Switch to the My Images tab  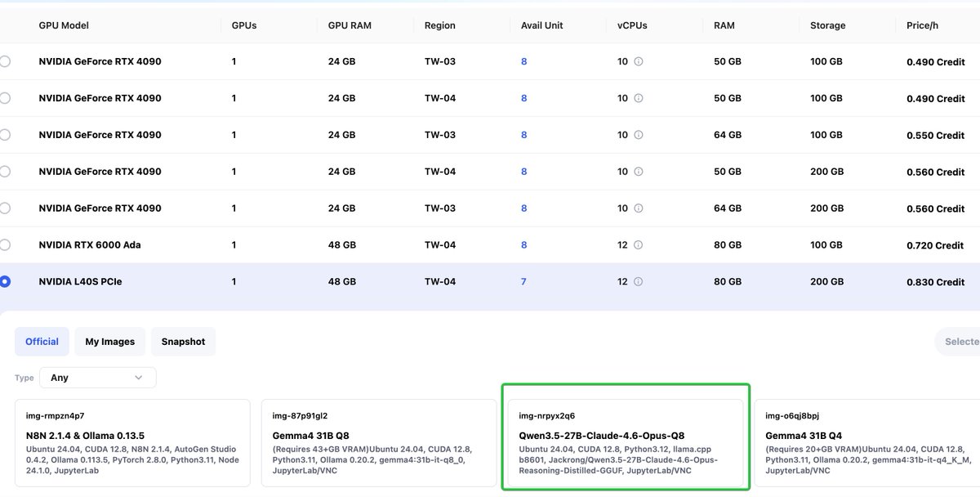(110, 342)
